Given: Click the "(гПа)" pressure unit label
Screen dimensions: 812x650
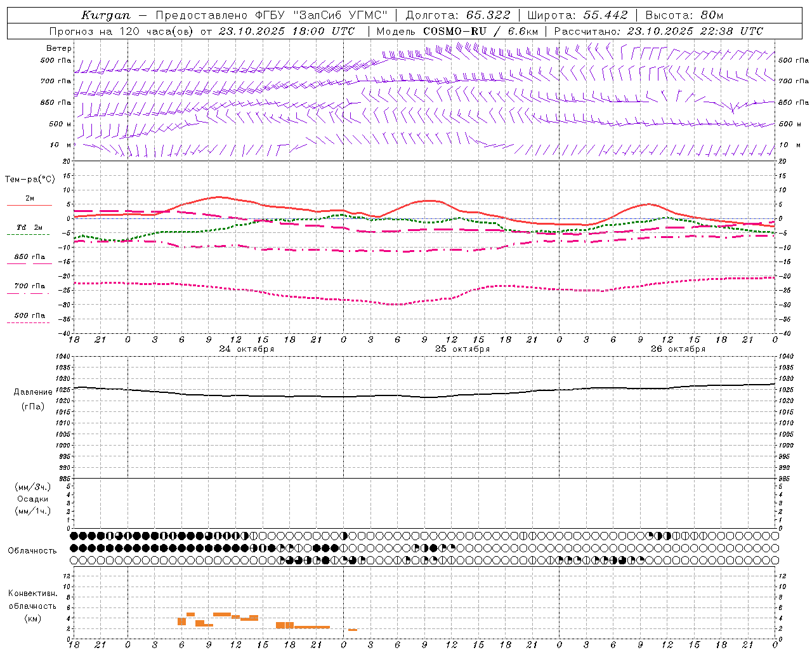Looking at the screenshot, I should click(x=33, y=407).
